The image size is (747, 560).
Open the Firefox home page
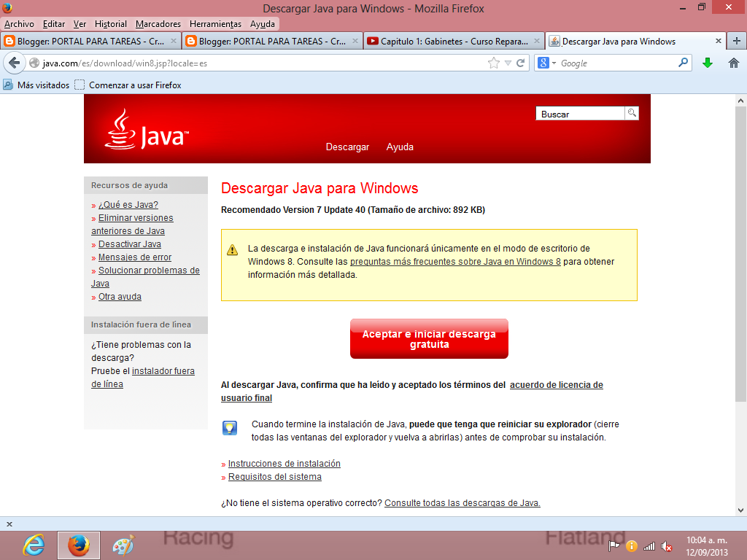(732, 63)
